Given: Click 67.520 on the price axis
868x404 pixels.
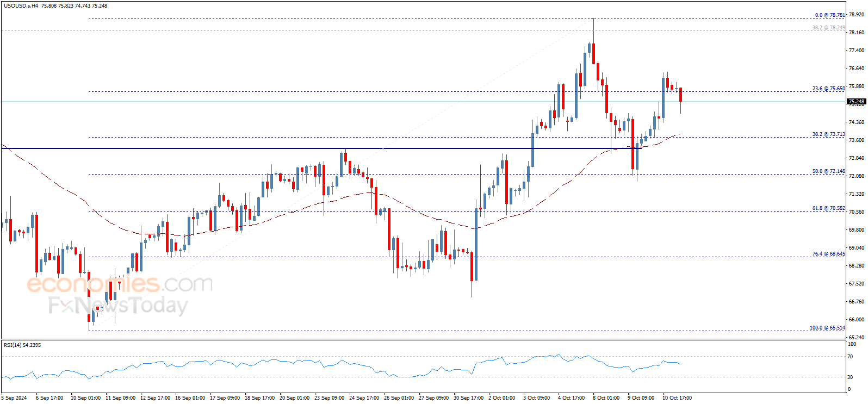Looking at the screenshot, I should point(857,284).
